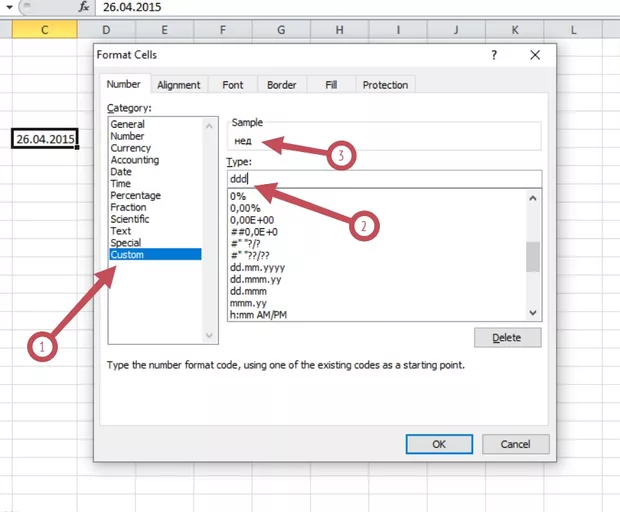Select column D header
This screenshot has width=620, height=512.
106,30
